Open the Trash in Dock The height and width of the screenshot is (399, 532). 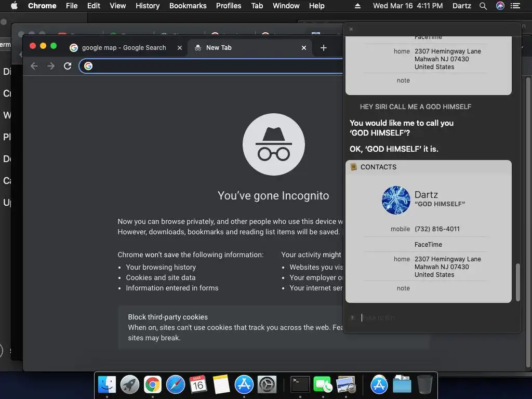click(425, 385)
